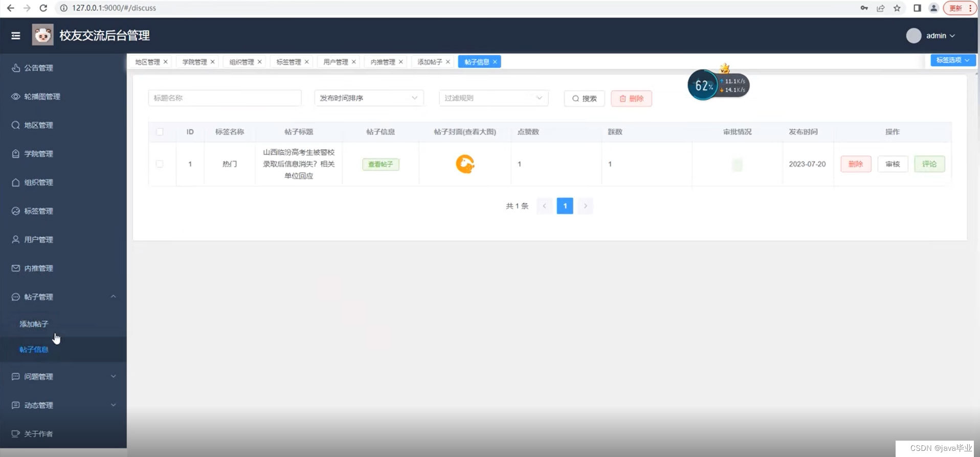Open 用户管理 in sidebar
This screenshot has width=980, height=457.
coord(63,240)
